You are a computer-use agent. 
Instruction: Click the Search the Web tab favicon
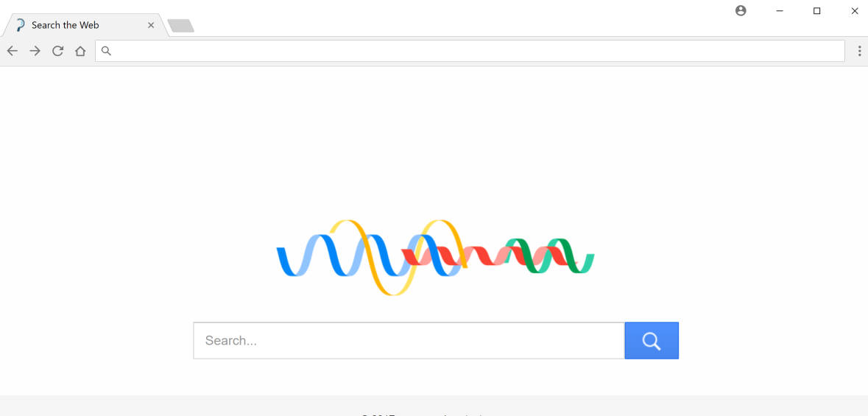coord(20,25)
